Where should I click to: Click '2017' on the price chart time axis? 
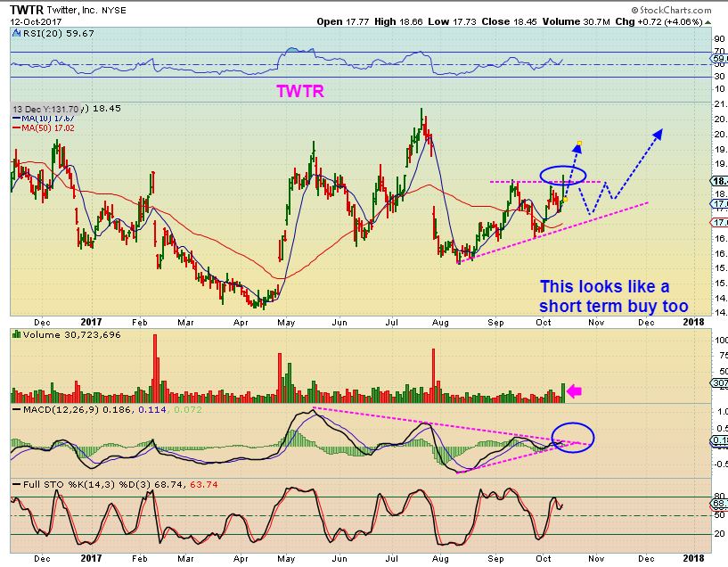[x=91, y=322]
